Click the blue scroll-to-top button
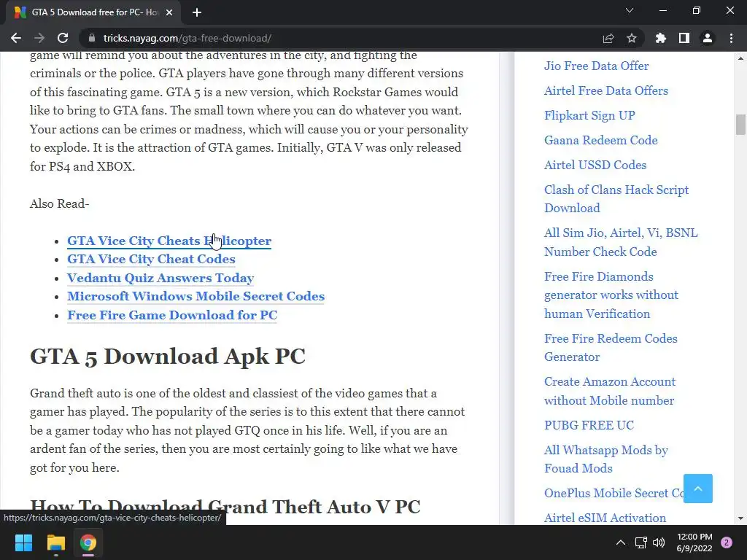Viewport: 747px width, 560px height. point(698,489)
